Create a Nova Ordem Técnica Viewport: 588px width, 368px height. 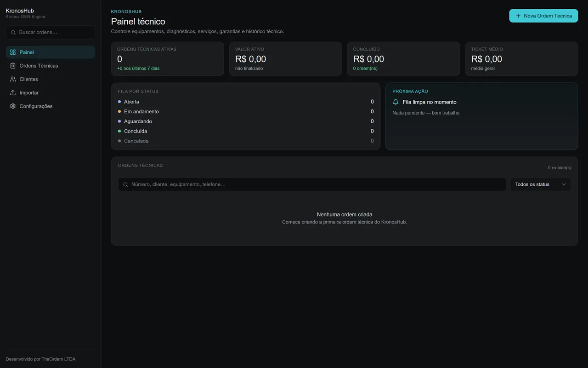click(x=543, y=16)
